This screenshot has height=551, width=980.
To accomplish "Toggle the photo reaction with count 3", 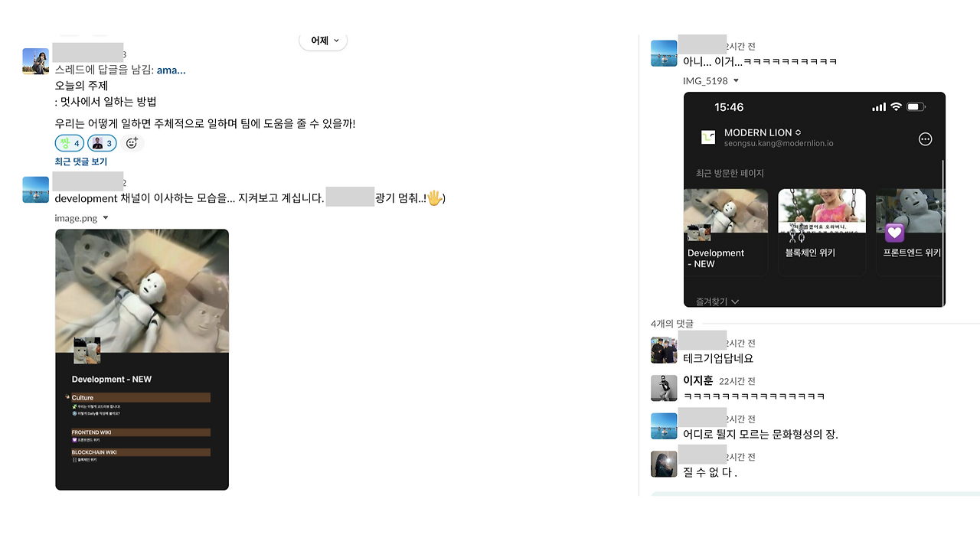I will 102,143.
